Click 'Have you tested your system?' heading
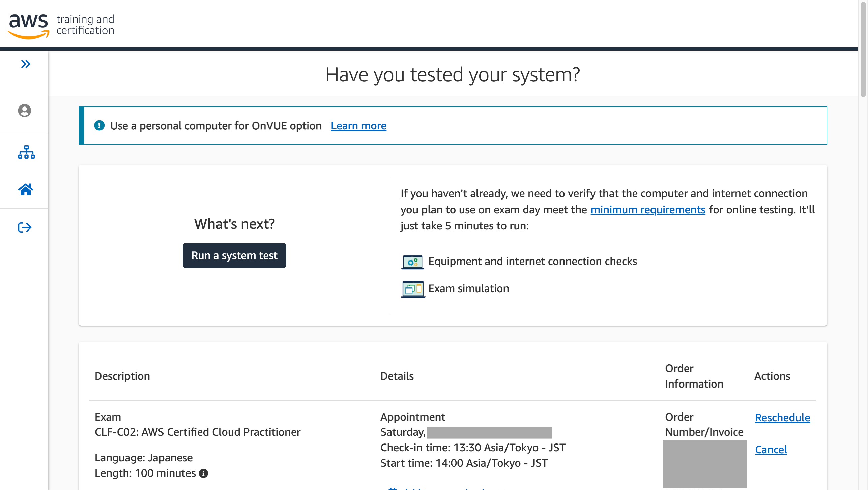Screen dimensions: 868x490 pos(453,74)
